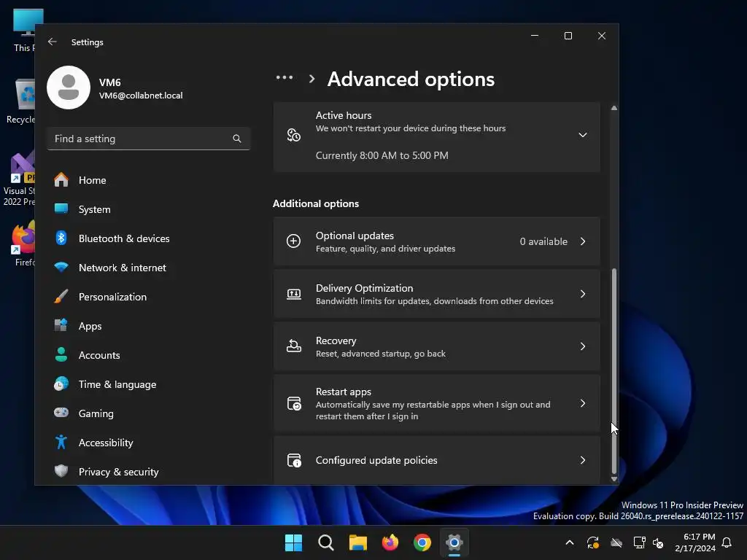Click the Time & language clock icon
747x560 pixels.
[61, 384]
